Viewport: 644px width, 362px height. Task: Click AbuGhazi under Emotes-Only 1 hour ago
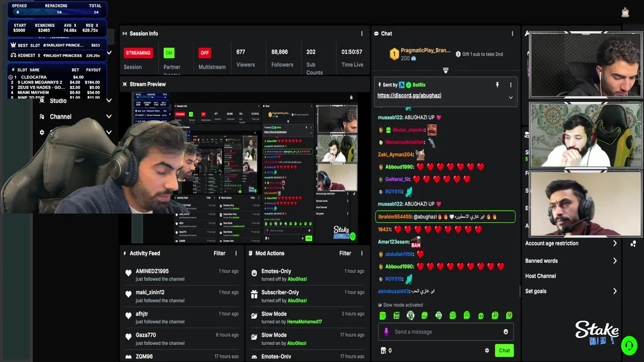click(297, 279)
